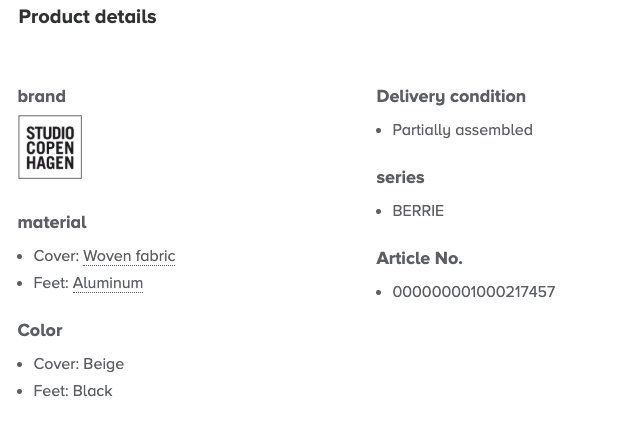Click the Delivery condition heading

pos(451,96)
